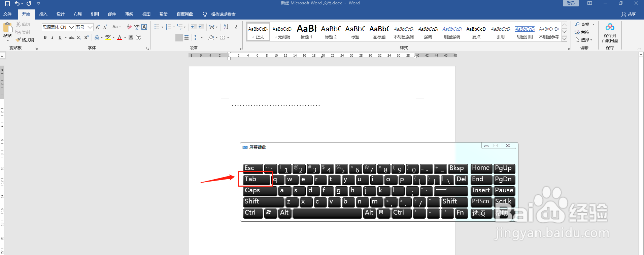Click the Bksp key on on-screen keyboard
Viewport: 644px width, 255px height.
[x=458, y=169]
